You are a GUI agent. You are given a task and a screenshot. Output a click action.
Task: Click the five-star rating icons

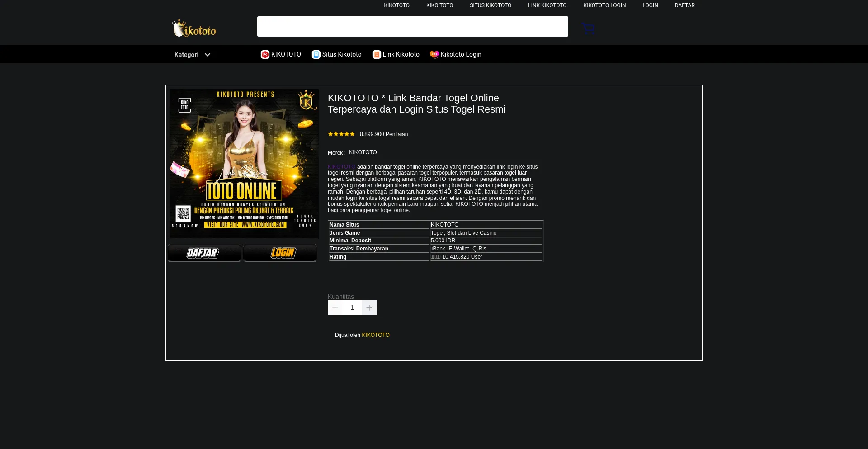click(341, 134)
